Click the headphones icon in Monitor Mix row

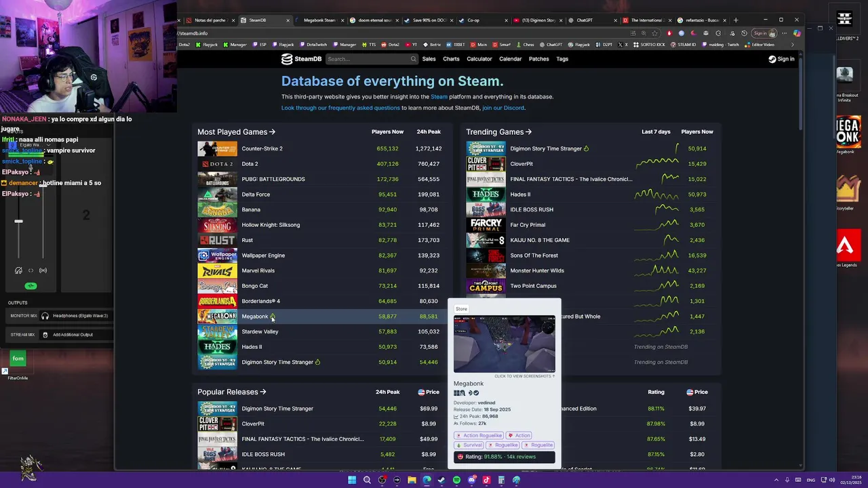coord(45,316)
